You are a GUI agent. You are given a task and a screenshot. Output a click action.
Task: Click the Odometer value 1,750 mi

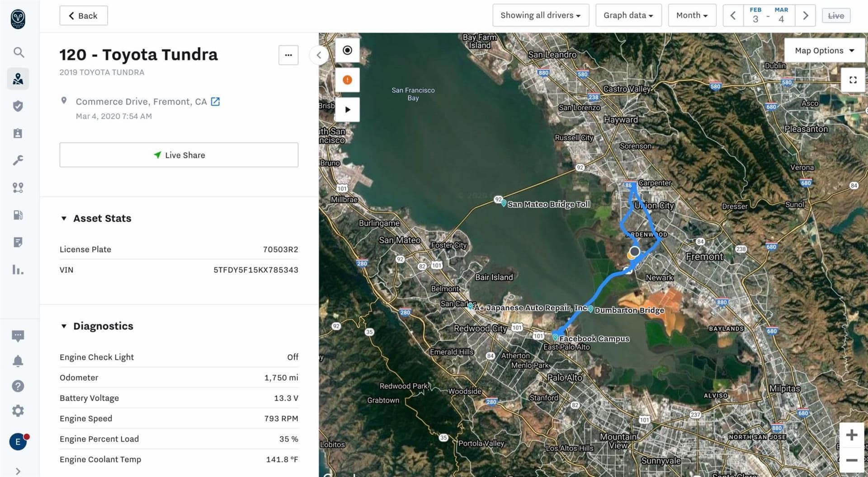tap(281, 378)
